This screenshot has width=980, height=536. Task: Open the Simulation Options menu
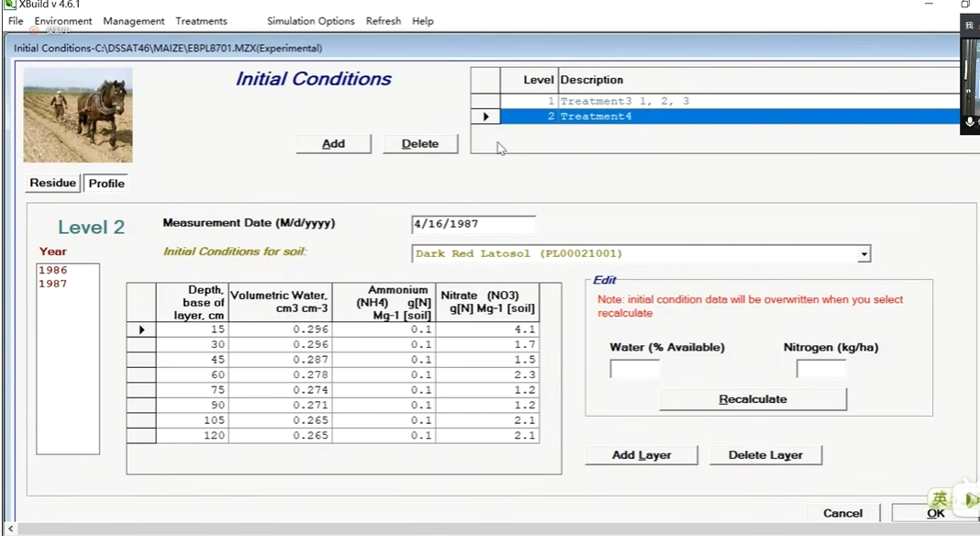point(310,21)
